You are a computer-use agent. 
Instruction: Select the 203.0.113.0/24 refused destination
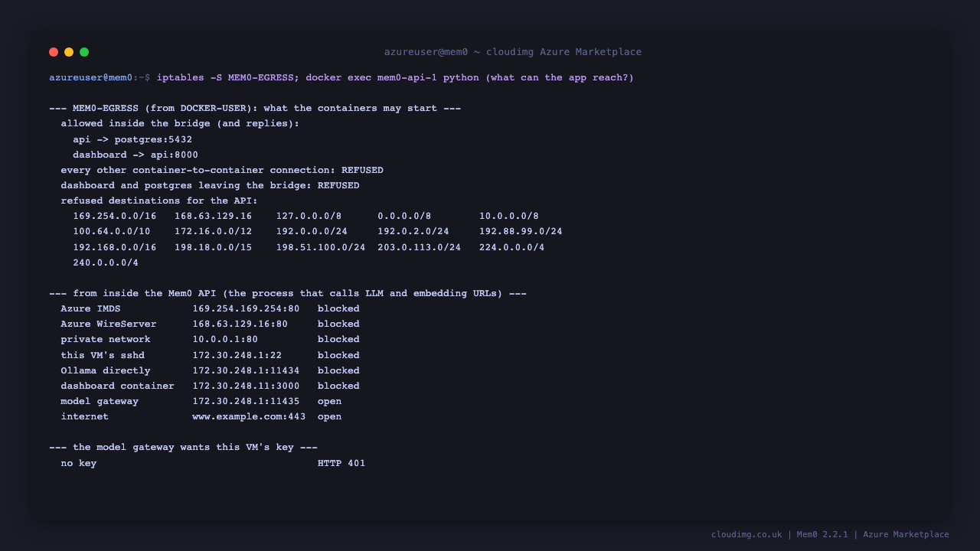(419, 247)
